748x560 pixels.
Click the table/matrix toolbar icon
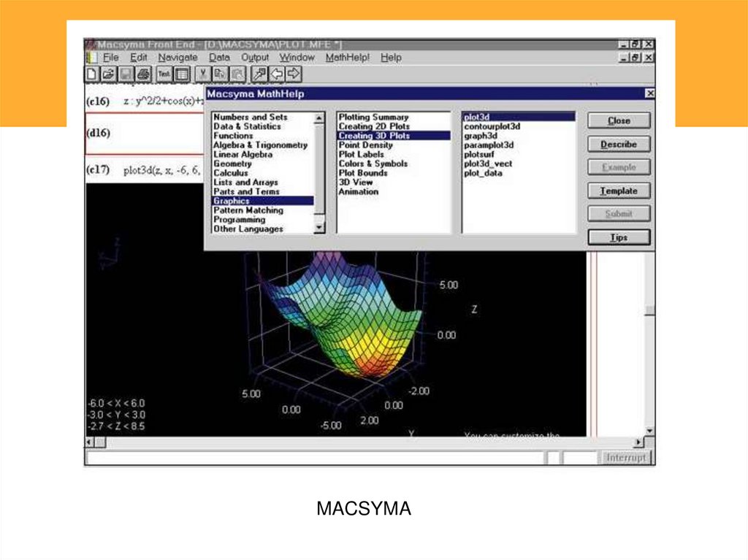(x=182, y=74)
